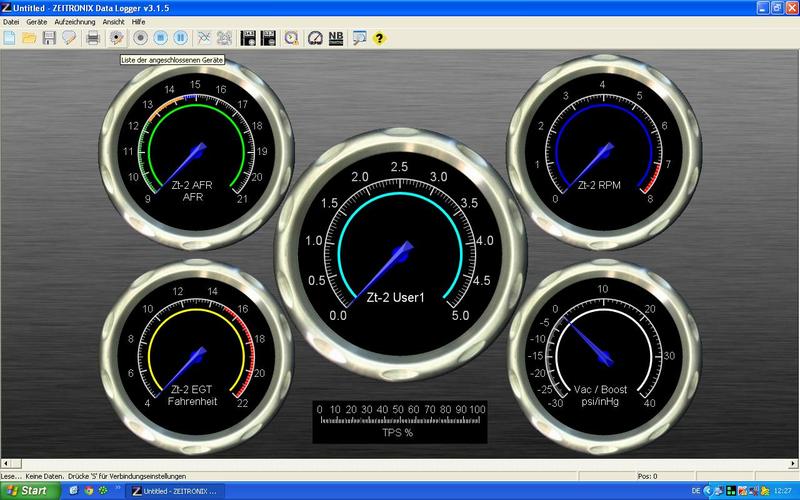Click the Zt-2 EGT Fahrenheit gauge
The image size is (800, 500).
coord(196,356)
